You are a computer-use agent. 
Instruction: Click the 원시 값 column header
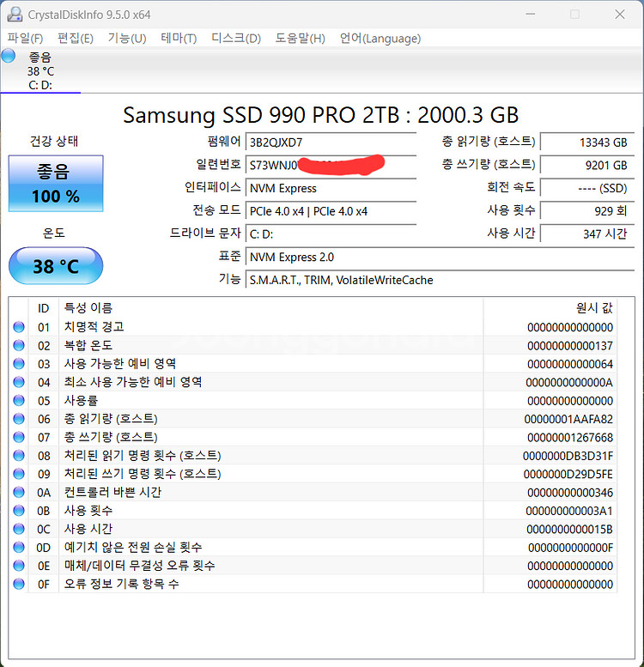pos(550,307)
